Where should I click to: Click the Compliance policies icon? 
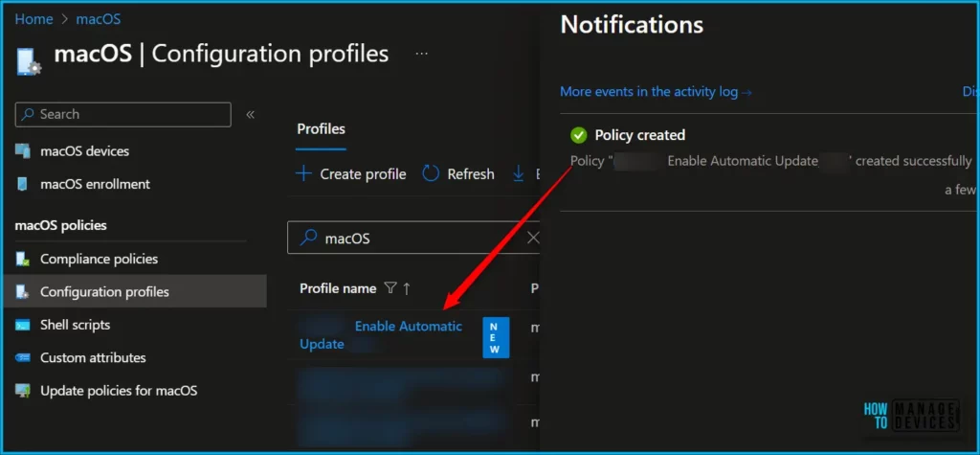23,259
